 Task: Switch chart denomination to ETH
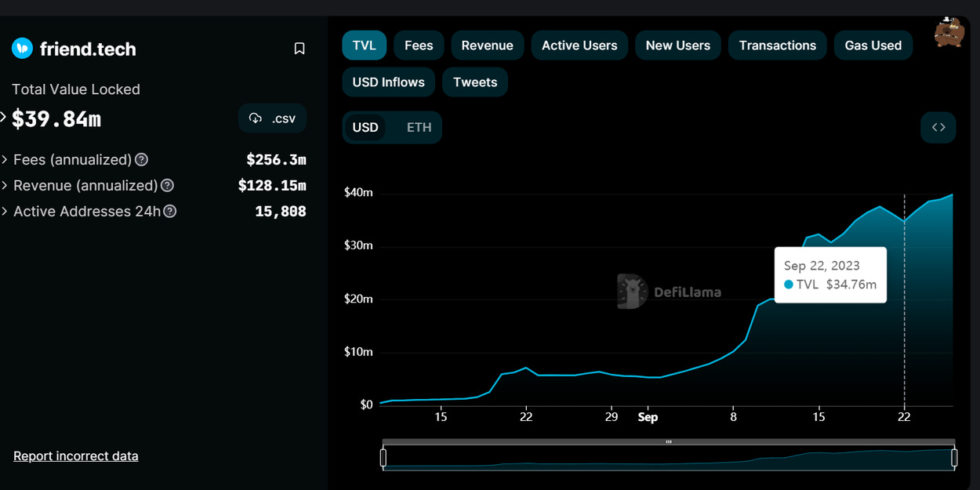pos(419,127)
